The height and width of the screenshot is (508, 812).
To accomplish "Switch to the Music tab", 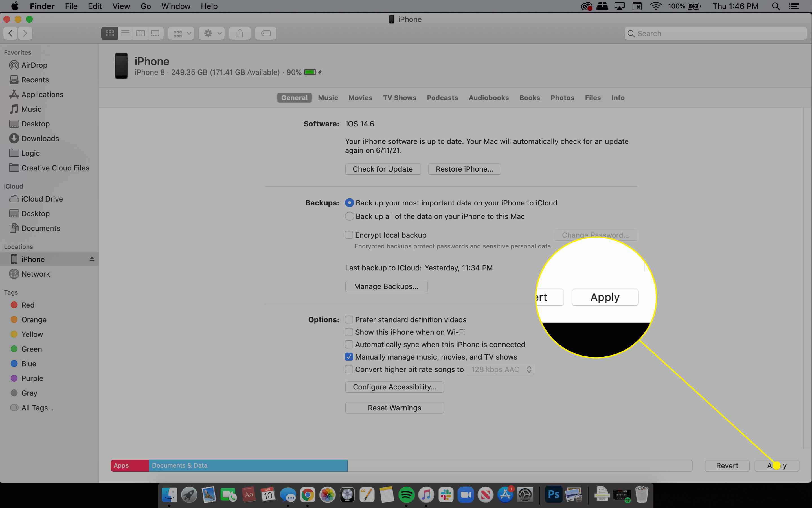I will (x=328, y=98).
